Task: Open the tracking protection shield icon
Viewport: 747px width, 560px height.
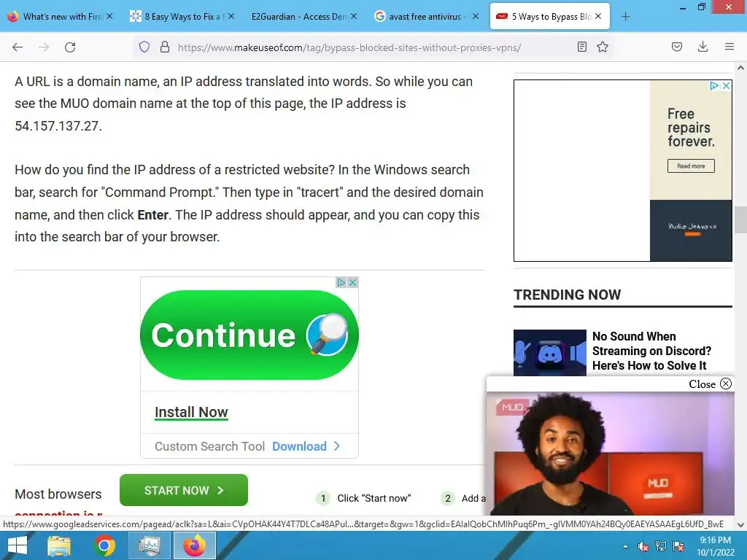Action: point(144,47)
